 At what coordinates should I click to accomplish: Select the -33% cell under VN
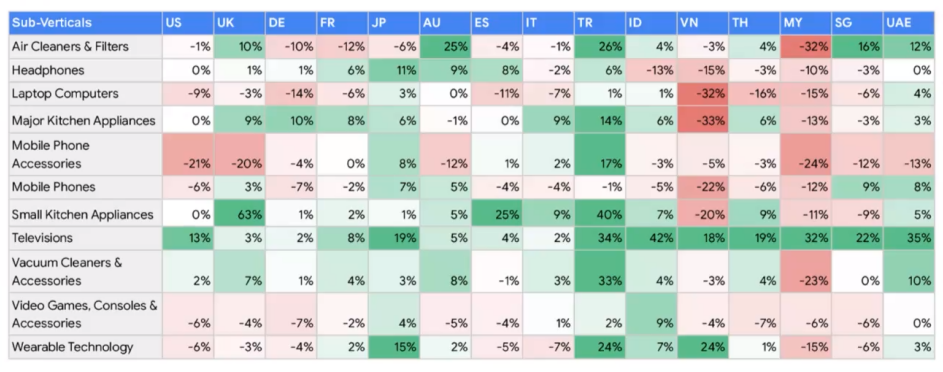point(702,120)
